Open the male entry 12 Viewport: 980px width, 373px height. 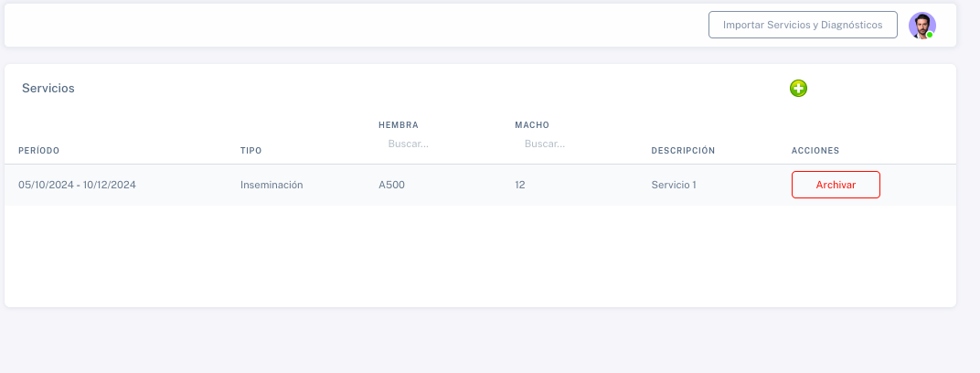tap(520, 185)
